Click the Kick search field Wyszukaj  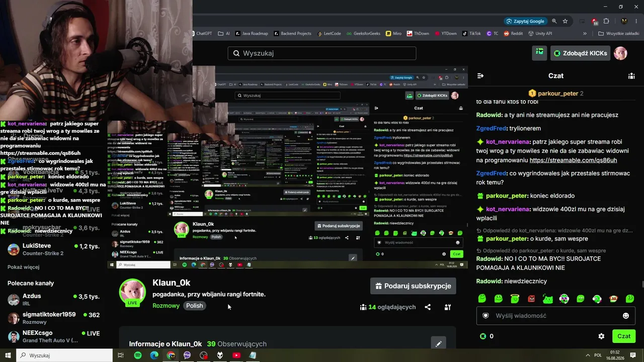click(322, 53)
